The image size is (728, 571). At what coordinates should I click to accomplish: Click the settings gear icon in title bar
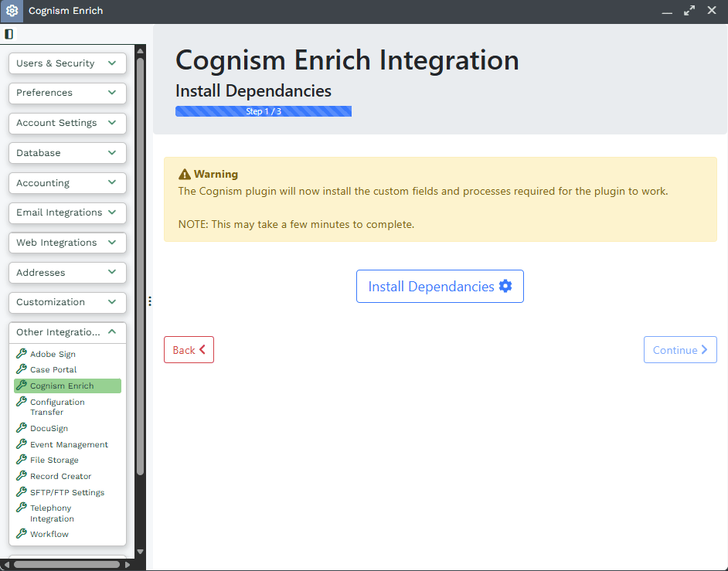(x=12, y=11)
